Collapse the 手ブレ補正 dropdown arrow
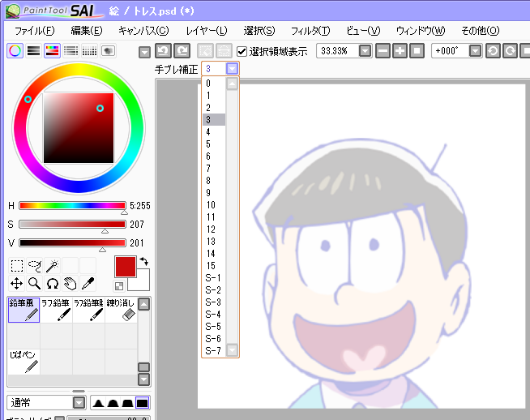530x420 pixels. point(232,69)
